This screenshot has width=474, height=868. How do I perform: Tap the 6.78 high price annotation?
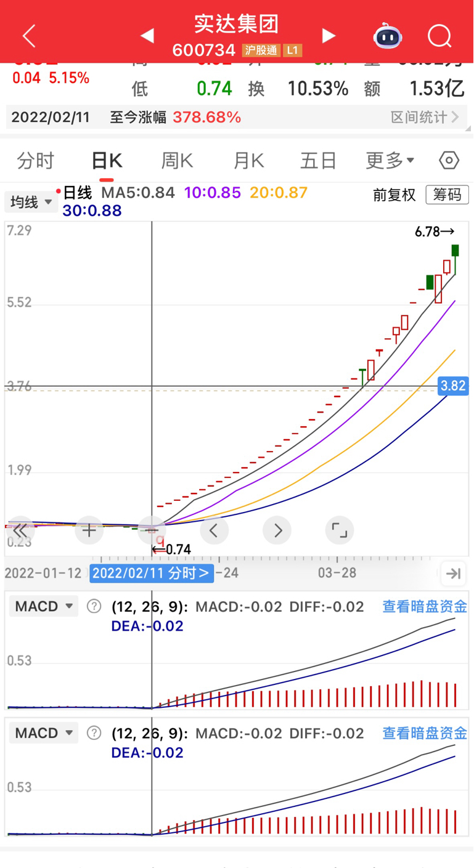coord(435,232)
